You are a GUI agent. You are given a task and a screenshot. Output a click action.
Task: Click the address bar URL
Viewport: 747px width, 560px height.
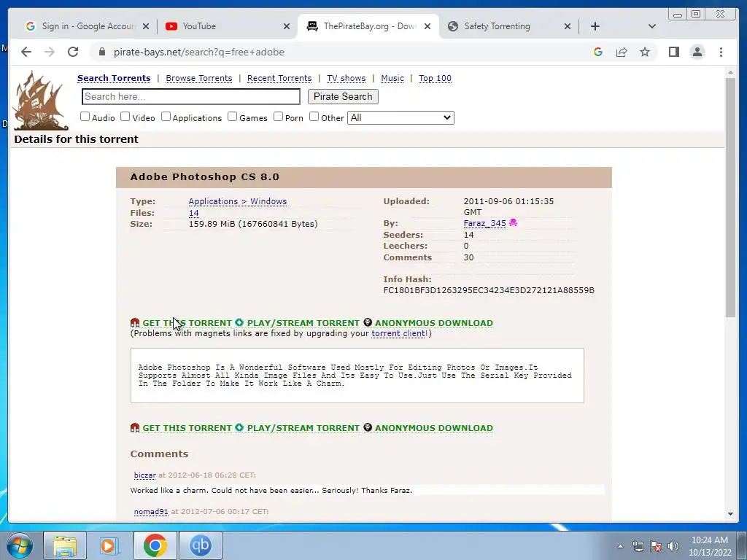click(198, 52)
